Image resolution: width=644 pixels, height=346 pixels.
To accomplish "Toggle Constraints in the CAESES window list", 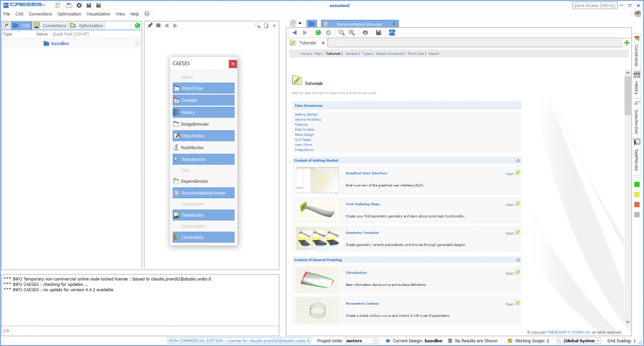I will (203, 237).
